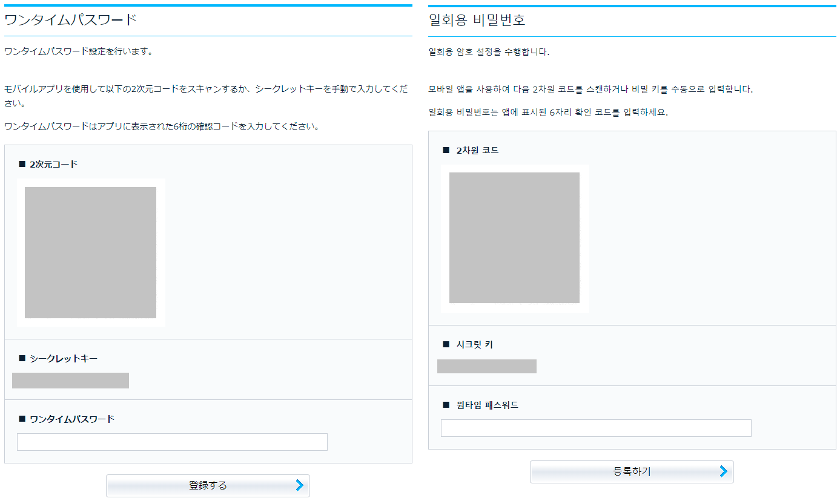The height and width of the screenshot is (504, 840).
Task: Click the Korean sentence about 6자리 확인 코드
Action: (548, 113)
